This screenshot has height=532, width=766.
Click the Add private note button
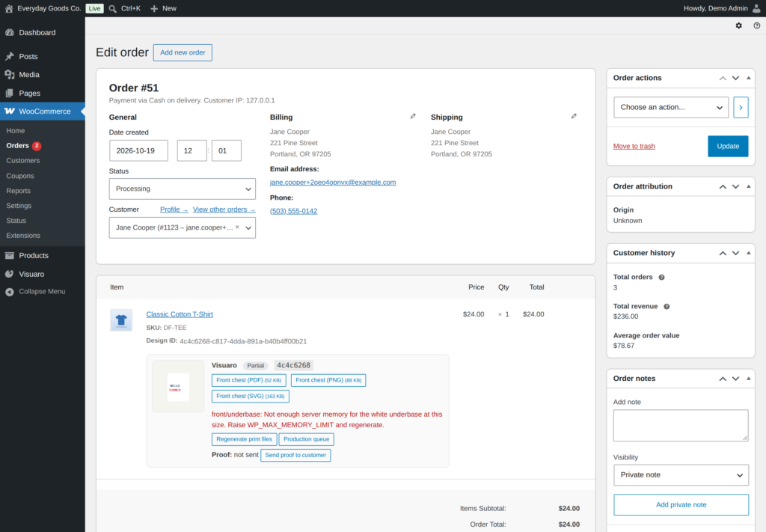pos(681,504)
